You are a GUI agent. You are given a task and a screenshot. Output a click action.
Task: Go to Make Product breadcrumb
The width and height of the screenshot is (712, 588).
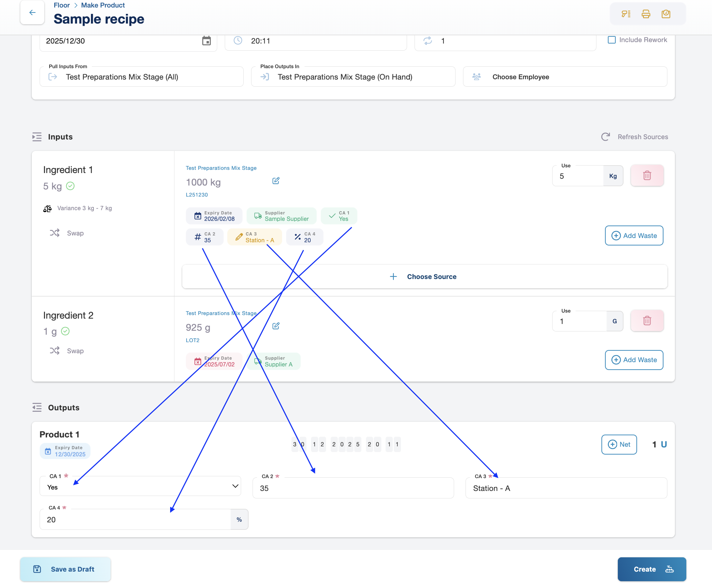click(103, 5)
